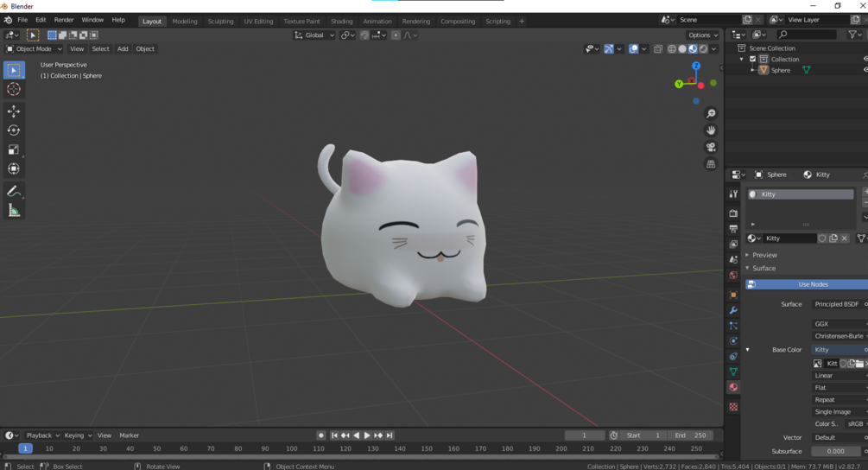Open the File menu
This screenshot has height=470, width=868.
(22, 20)
